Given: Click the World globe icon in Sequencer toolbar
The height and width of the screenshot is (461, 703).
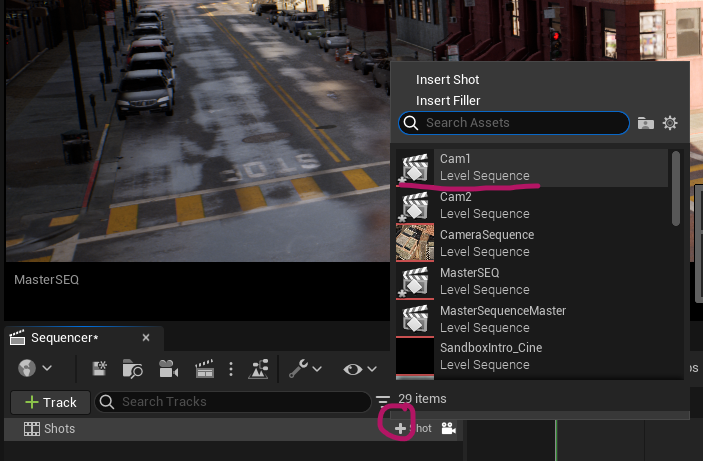Looking at the screenshot, I should coord(26,369).
